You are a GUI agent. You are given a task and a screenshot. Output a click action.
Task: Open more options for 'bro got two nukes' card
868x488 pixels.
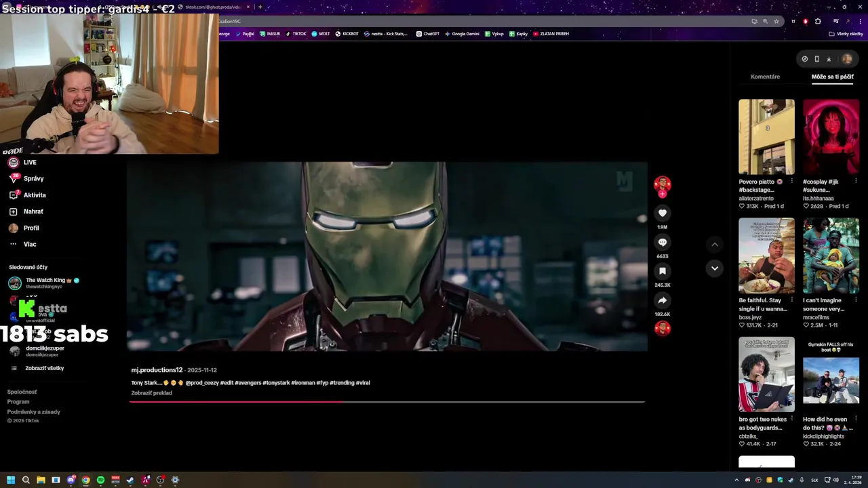pos(791,419)
